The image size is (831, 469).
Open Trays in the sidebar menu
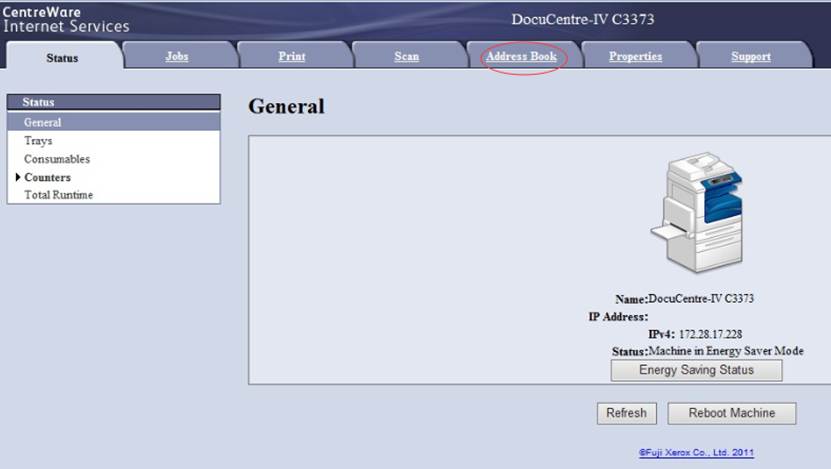pos(38,141)
